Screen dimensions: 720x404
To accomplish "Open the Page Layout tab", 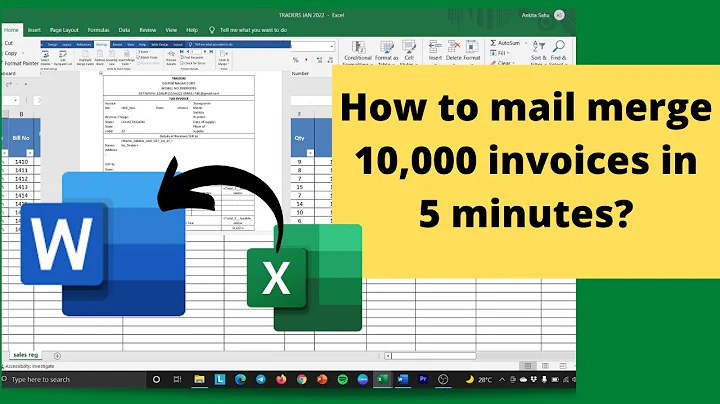I will (x=64, y=30).
